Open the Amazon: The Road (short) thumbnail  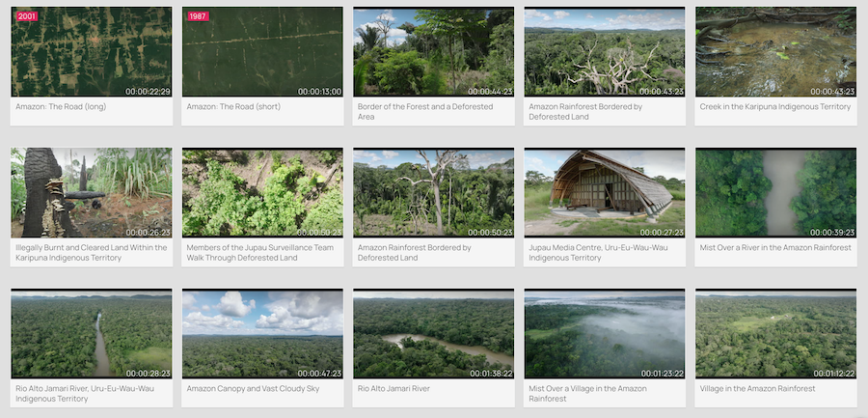(262, 51)
